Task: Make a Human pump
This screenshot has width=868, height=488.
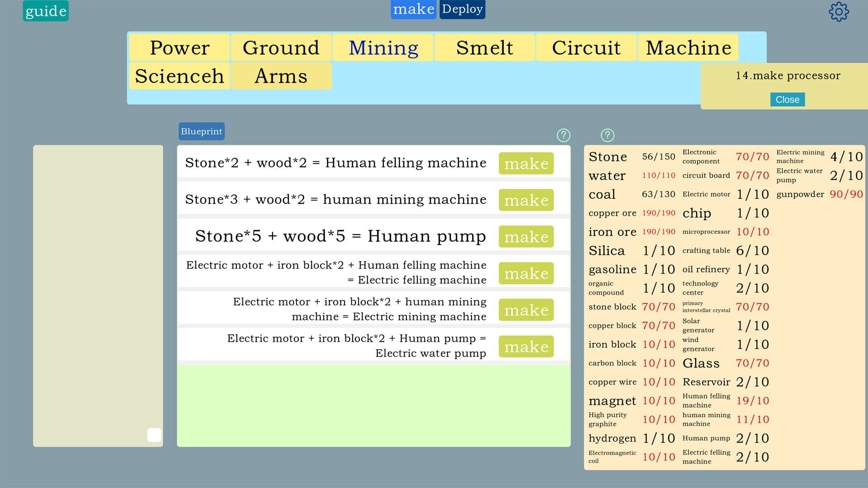Action: tap(526, 236)
